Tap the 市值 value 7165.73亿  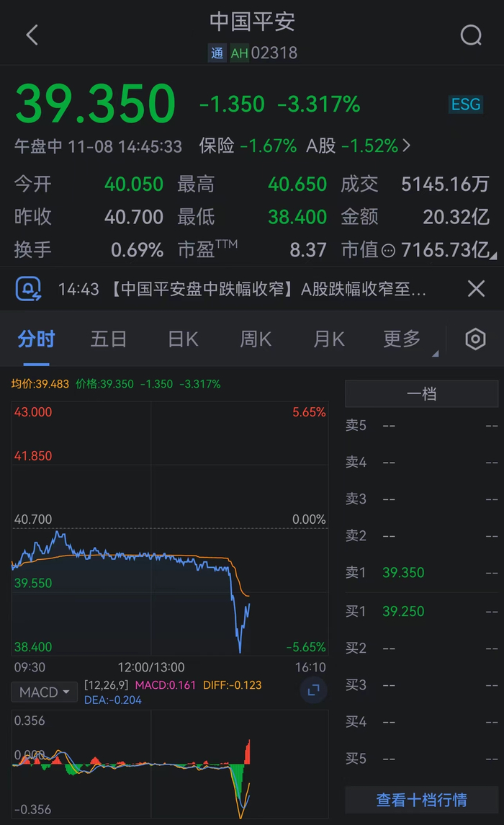pos(445,250)
